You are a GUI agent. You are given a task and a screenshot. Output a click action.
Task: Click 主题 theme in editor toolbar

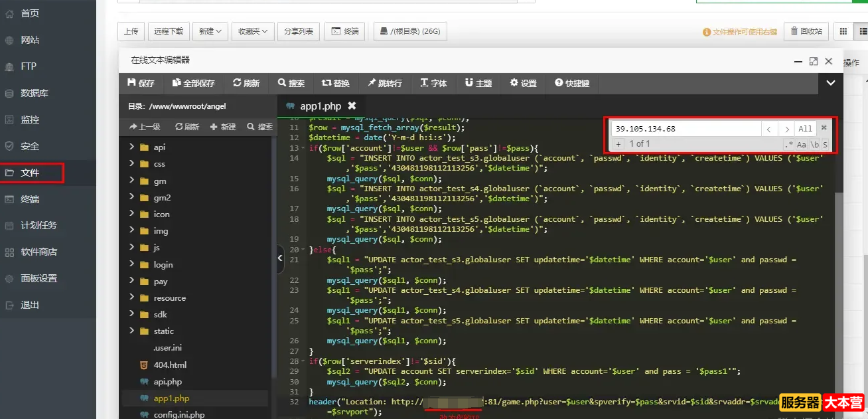(478, 83)
